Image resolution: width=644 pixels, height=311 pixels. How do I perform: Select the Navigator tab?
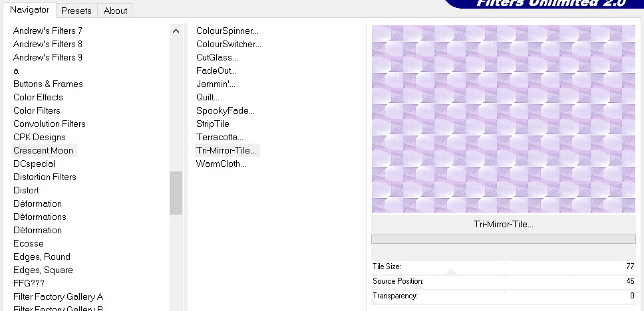tap(29, 10)
